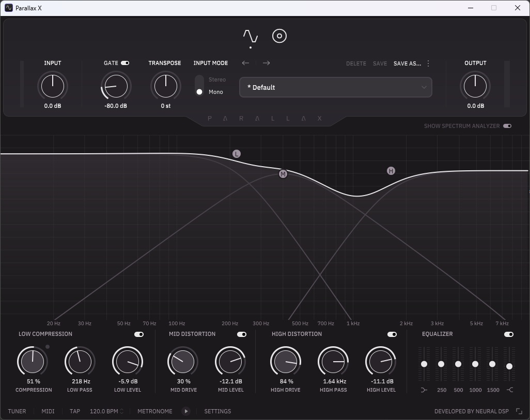Viewport: 530px width, 420px height.
Task: Click the high shelf EQ slider
Action: [x=509, y=366]
